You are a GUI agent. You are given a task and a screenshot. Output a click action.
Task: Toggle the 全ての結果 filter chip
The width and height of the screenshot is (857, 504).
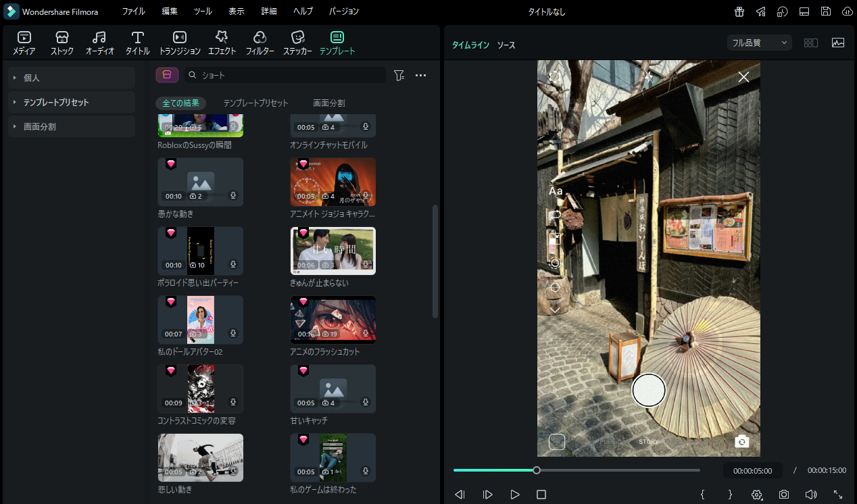click(180, 103)
